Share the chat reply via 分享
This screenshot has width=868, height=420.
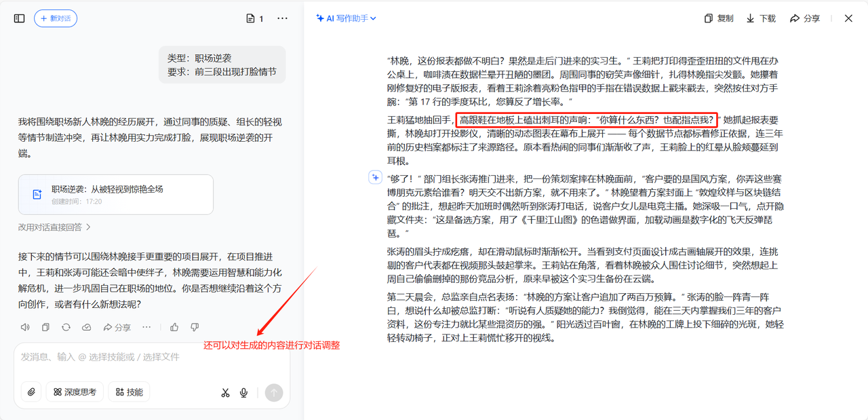[x=117, y=327]
